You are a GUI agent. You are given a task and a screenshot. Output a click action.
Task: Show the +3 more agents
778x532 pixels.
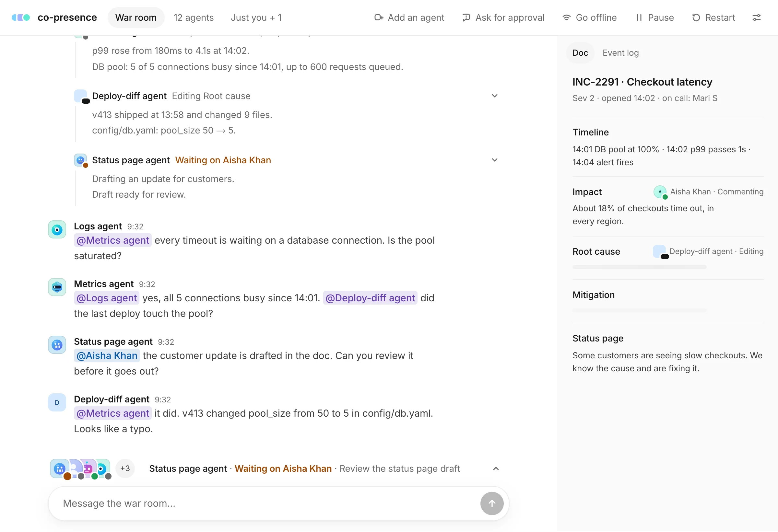point(125,468)
